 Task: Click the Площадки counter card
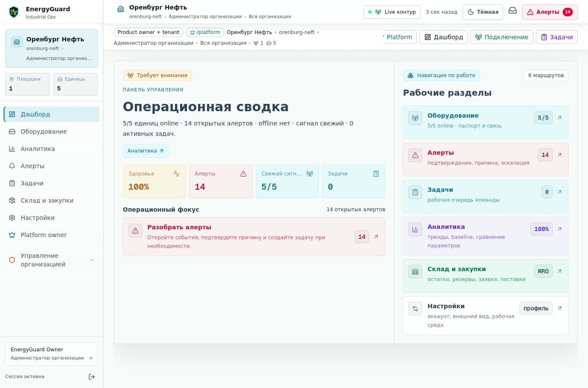tap(28, 84)
